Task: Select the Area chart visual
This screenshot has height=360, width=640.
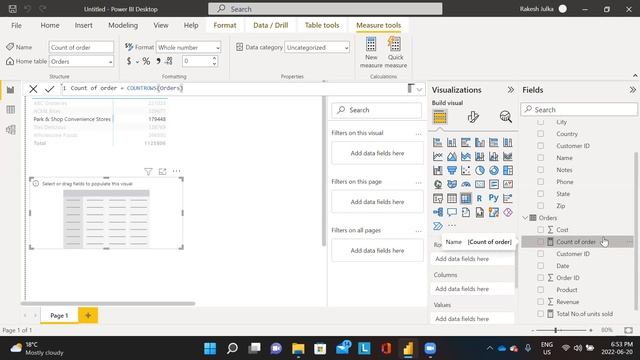Action: pyautogui.click(x=452, y=156)
